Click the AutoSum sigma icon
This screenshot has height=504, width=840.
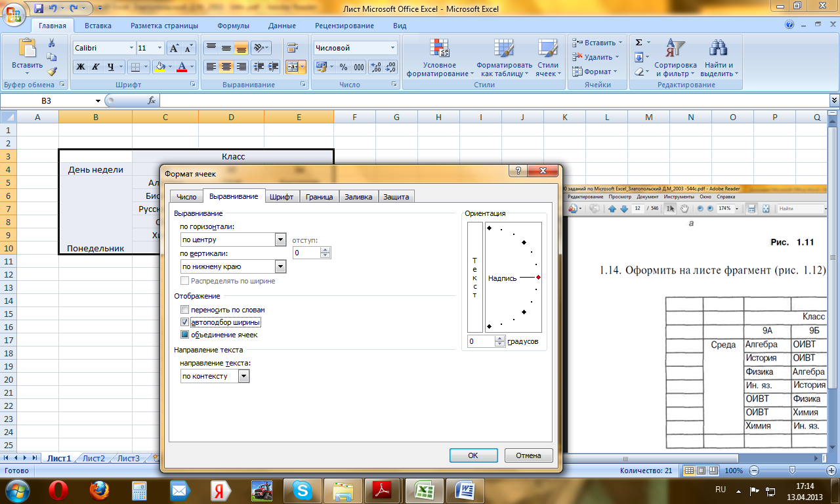(639, 43)
